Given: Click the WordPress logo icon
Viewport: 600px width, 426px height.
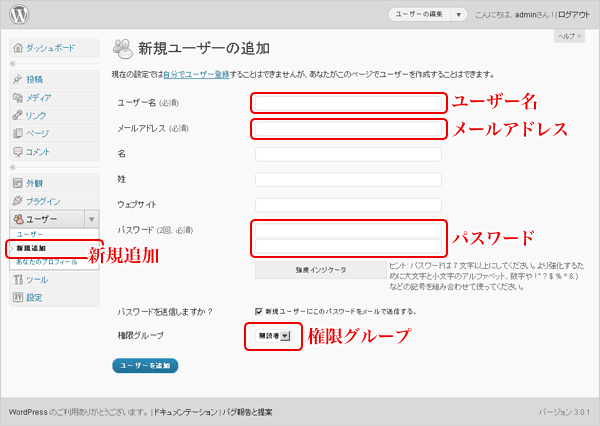Looking at the screenshot, I should pyautogui.click(x=19, y=15).
